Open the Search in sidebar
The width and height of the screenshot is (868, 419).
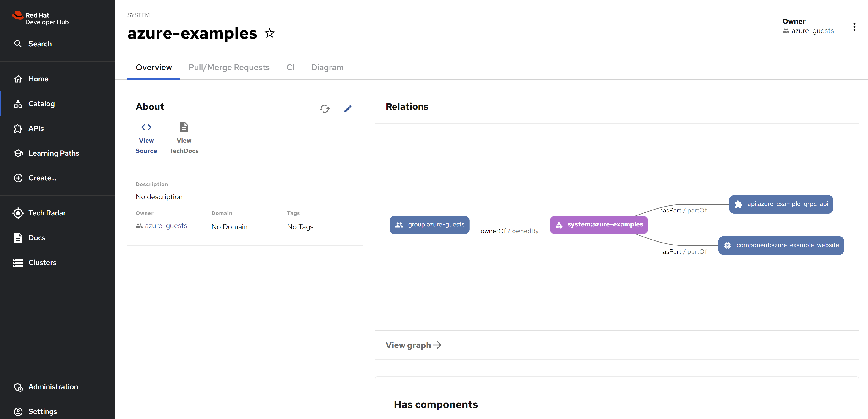point(40,44)
